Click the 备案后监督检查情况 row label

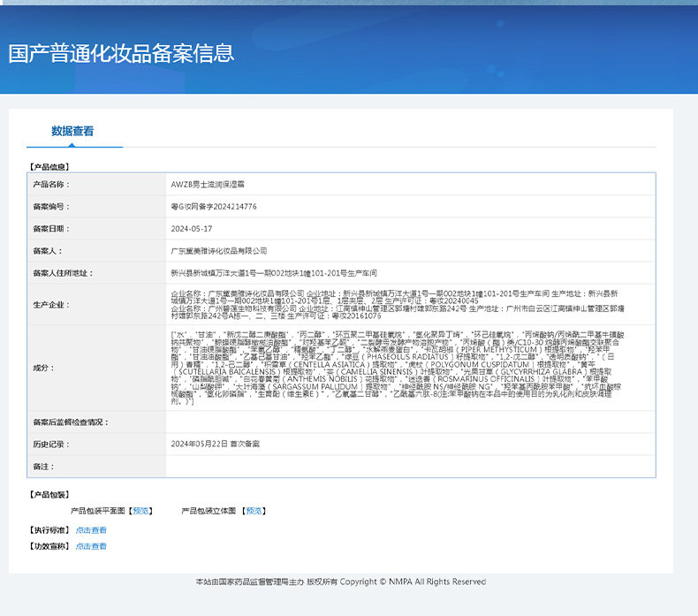tap(71, 422)
